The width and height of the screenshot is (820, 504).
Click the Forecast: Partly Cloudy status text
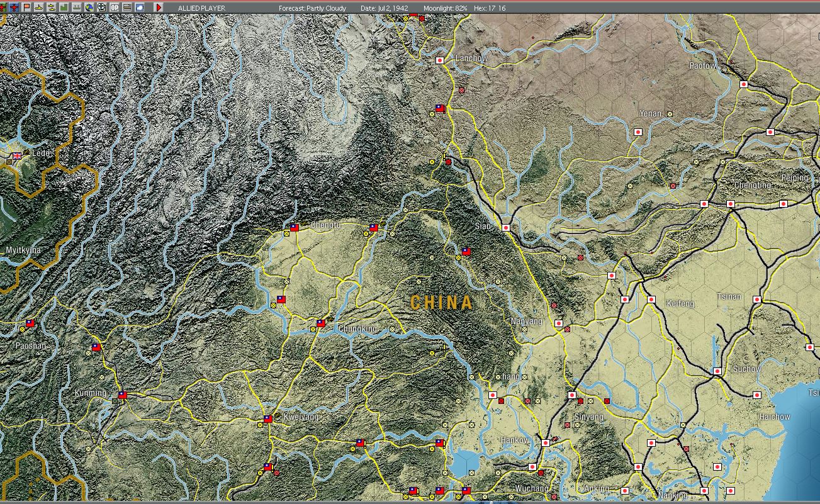313,8
